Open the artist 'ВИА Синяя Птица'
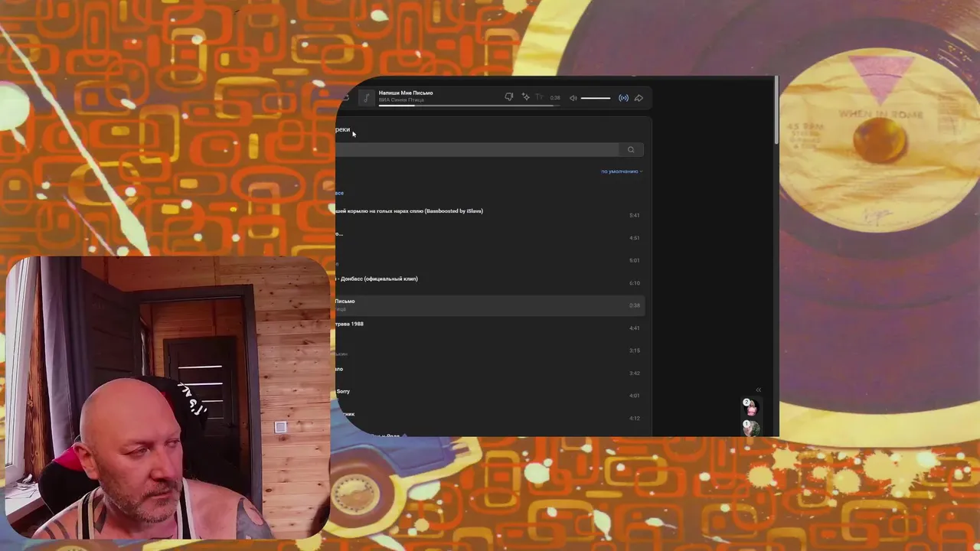The image size is (980, 551). (401, 100)
